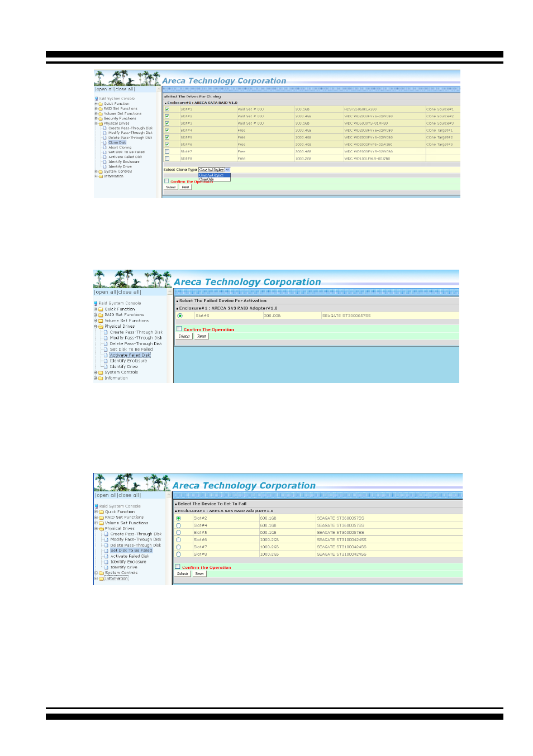Uncheck Slot#1 on the drive cloning page
533x756 pixels.
167,109
